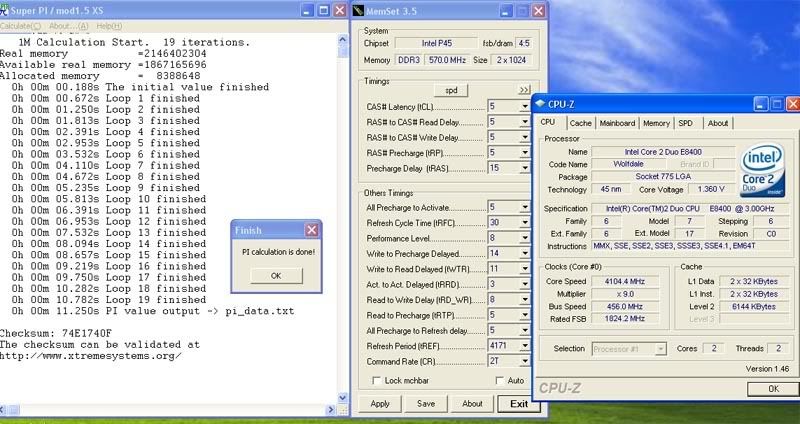800x424 pixels.
Task: Enable the Lock mchbar checkbox
Action: [x=377, y=381]
